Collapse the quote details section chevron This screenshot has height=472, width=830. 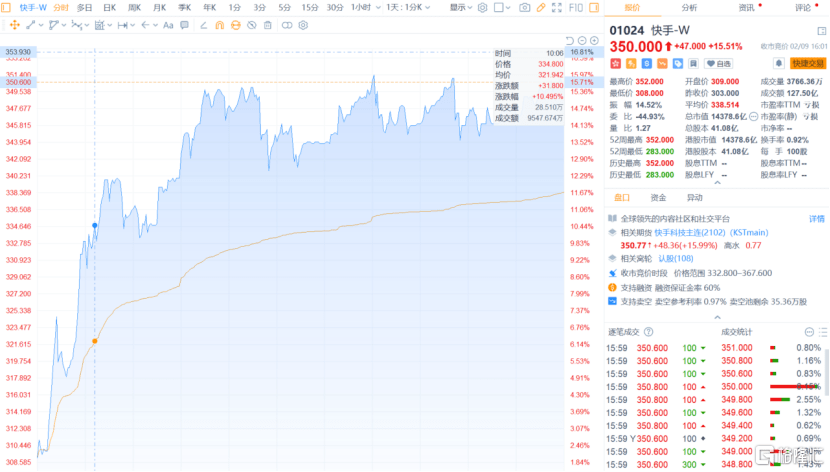click(x=717, y=183)
